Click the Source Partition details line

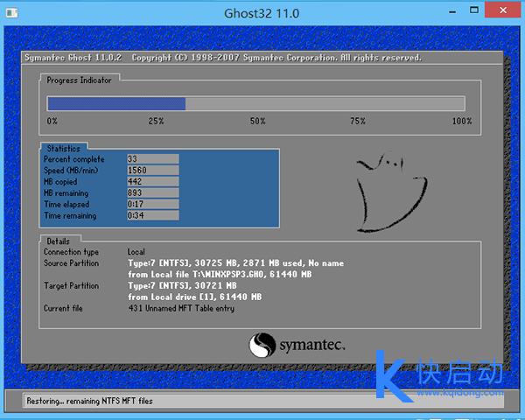235,263
